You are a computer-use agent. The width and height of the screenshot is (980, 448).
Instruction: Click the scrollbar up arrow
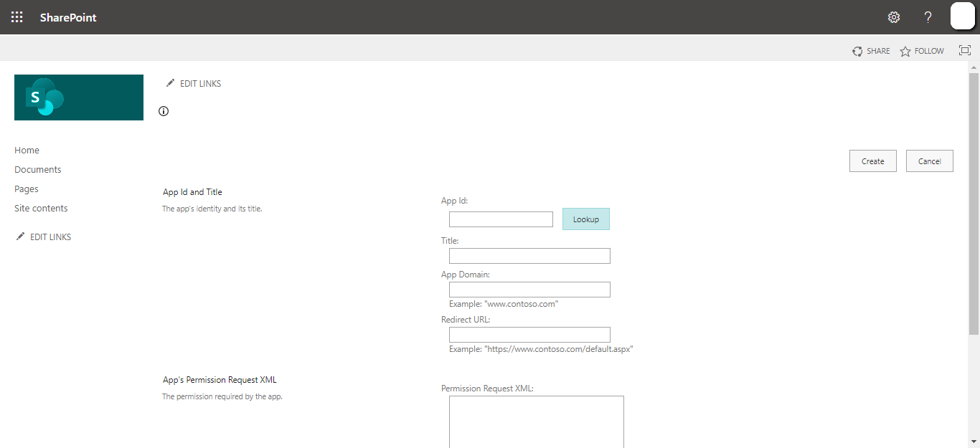pos(974,67)
